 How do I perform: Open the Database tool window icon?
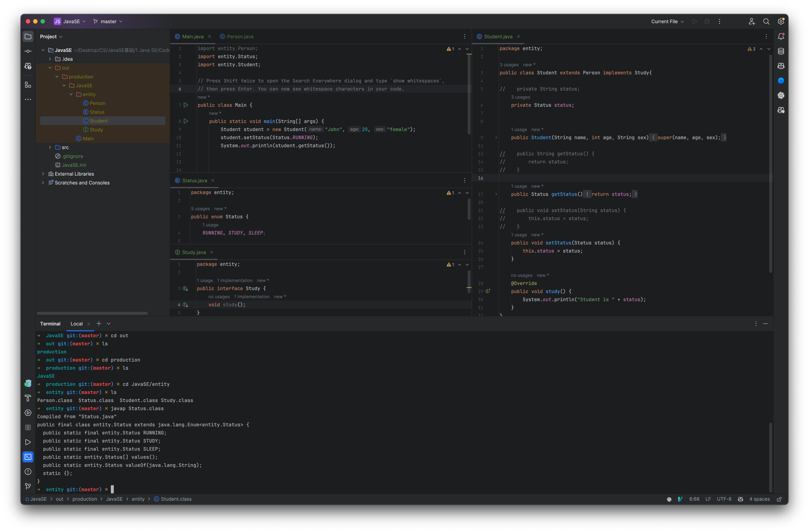[781, 51]
